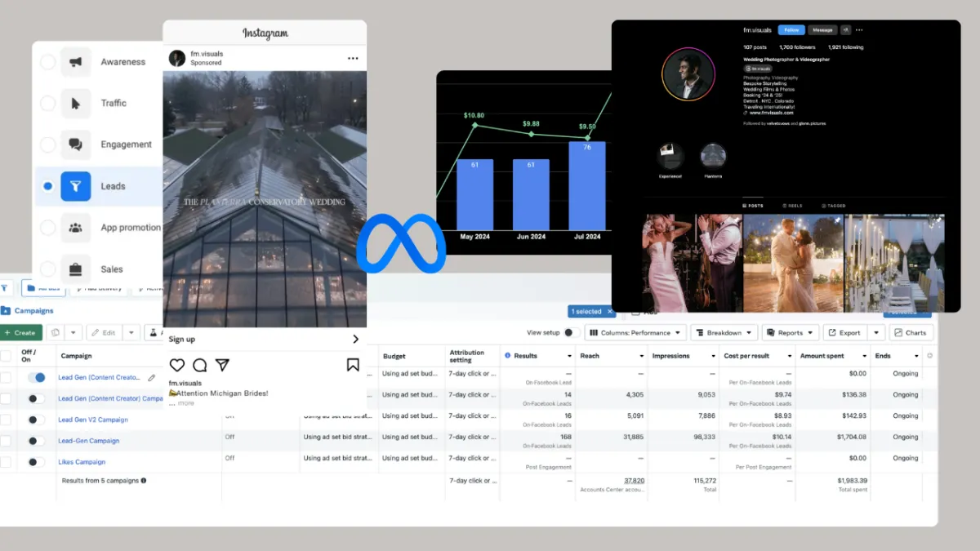This screenshot has width=980, height=551.
Task: Click the plus icon to customize columns
Action: [x=930, y=356]
